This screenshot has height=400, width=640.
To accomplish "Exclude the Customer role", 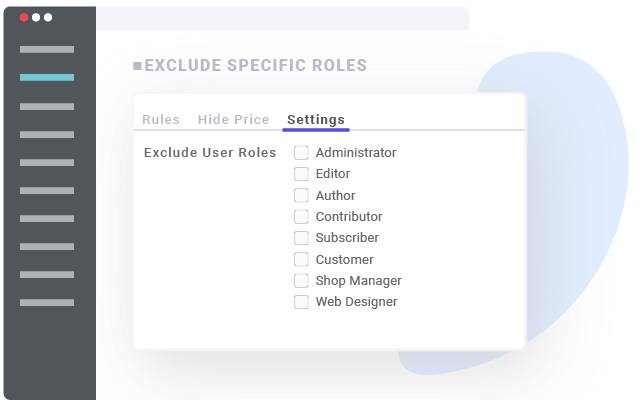I will pyautogui.click(x=301, y=260).
